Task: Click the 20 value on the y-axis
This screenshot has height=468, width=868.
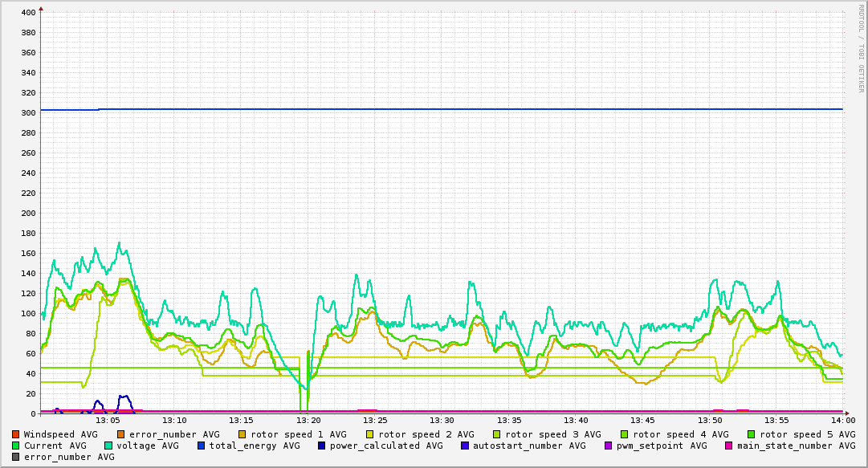Action: pyautogui.click(x=31, y=394)
